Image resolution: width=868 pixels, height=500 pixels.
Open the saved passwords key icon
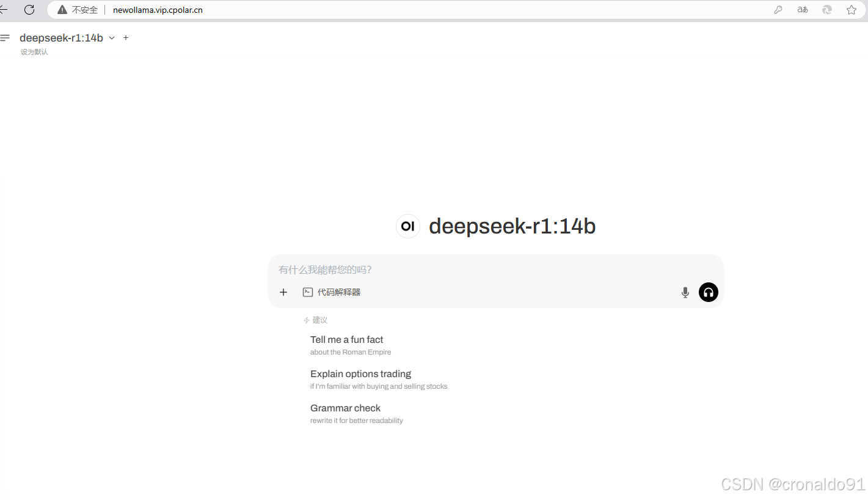pos(778,10)
